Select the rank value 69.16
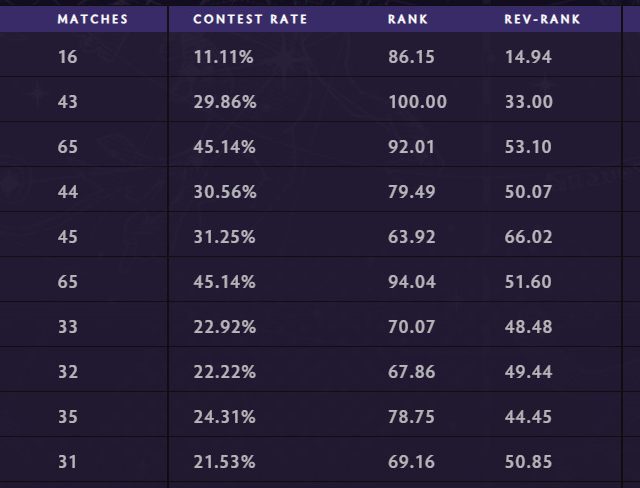This screenshot has height=488, width=640. (411, 462)
